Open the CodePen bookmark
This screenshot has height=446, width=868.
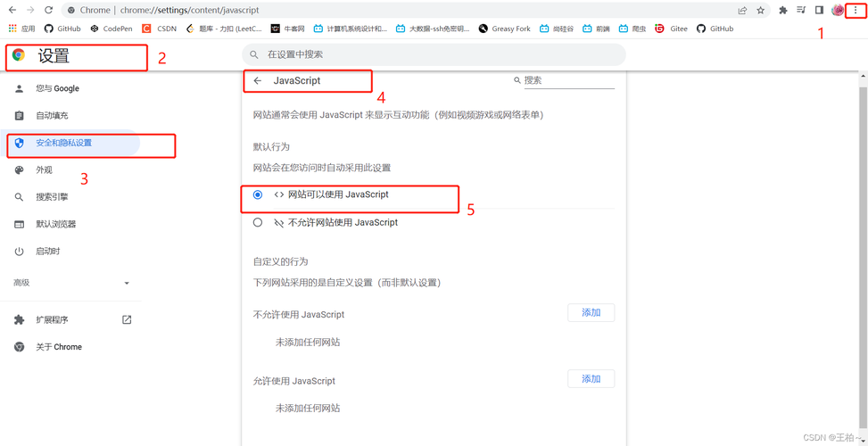[112, 29]
